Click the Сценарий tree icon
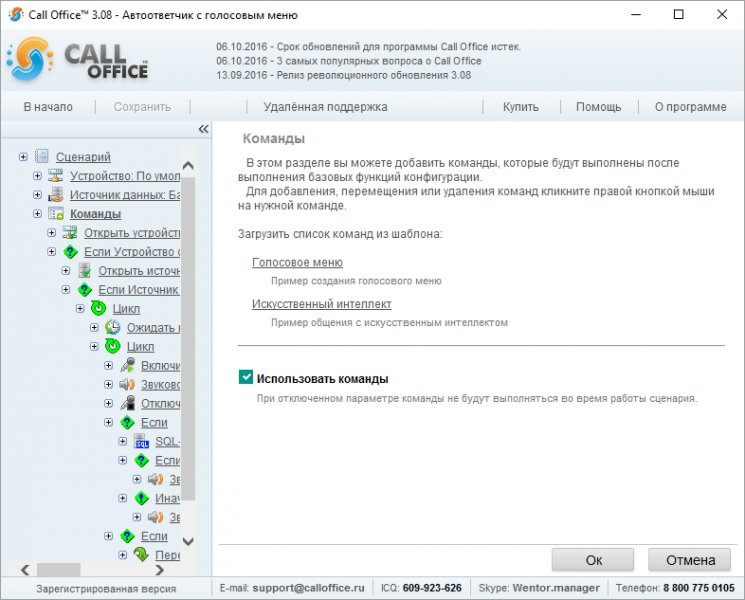 (x=42, y=156)
